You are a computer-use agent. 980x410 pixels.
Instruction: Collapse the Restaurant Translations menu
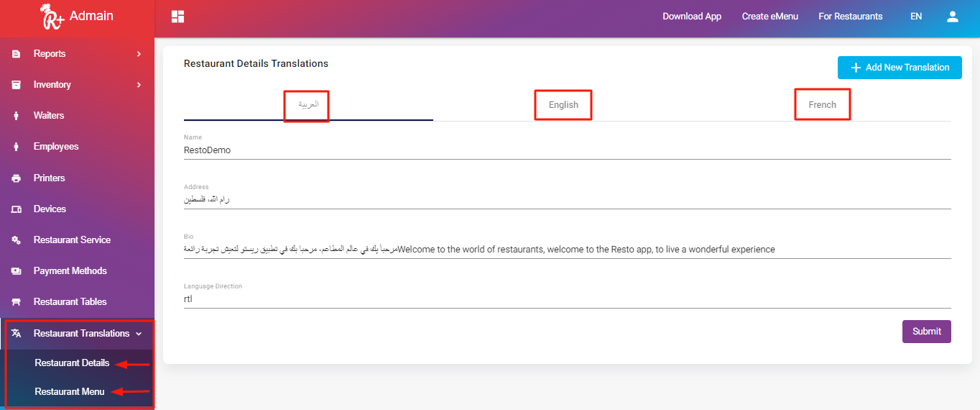(139, 334)
